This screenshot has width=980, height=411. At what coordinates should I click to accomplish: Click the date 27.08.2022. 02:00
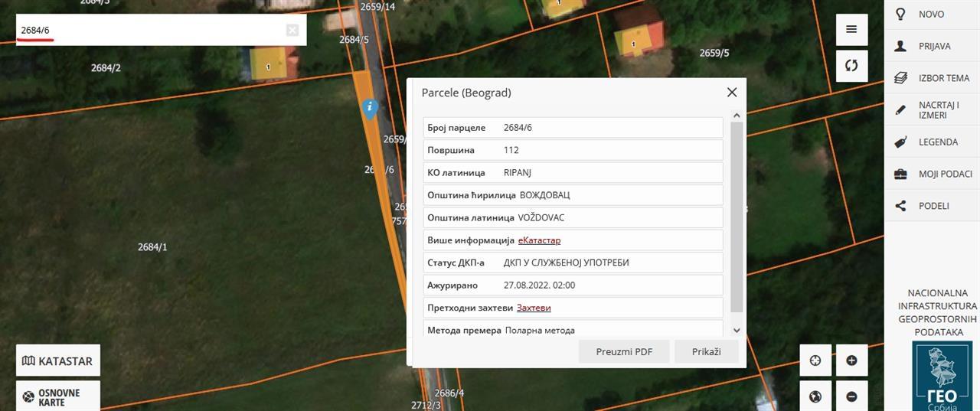click(x=539, y=285)
